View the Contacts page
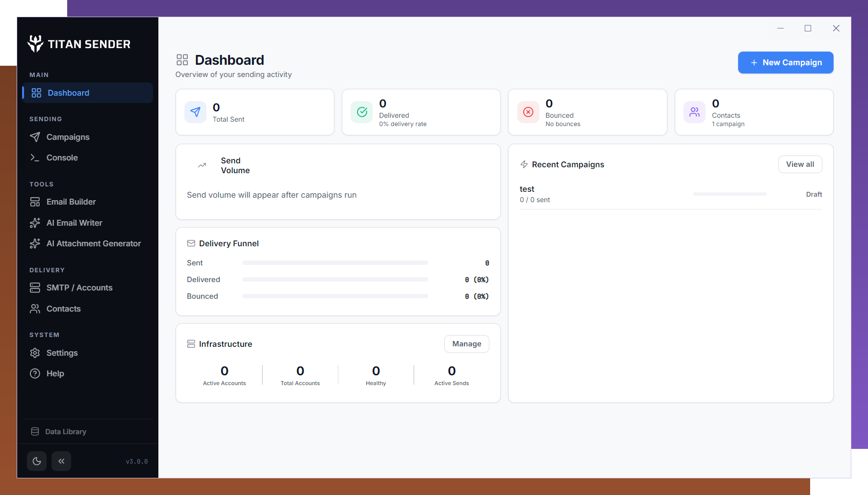 click(x=63, y=309)
